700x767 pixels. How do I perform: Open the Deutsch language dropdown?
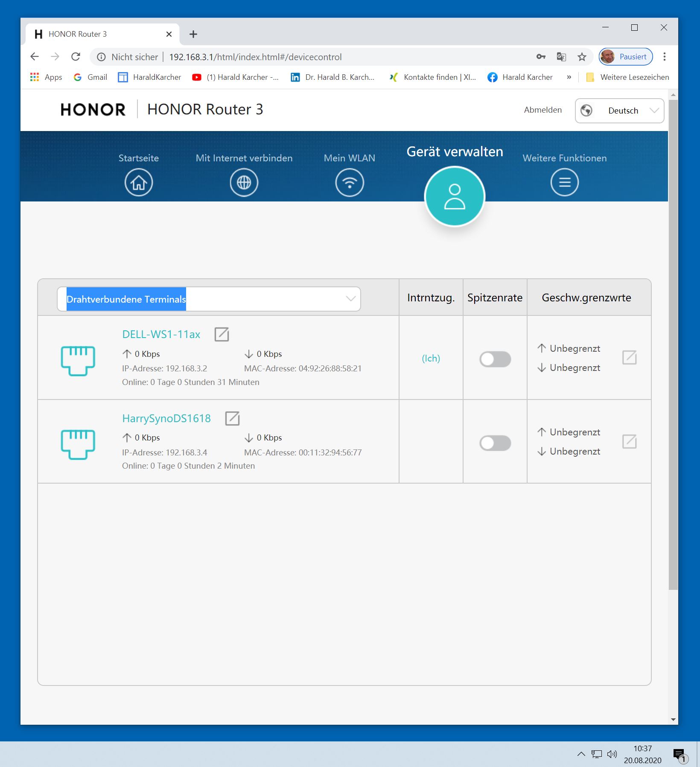tap(619, 111)
